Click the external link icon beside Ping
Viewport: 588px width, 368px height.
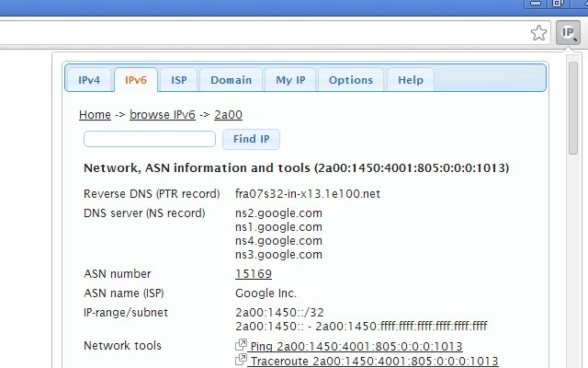[x=241, y=345]
